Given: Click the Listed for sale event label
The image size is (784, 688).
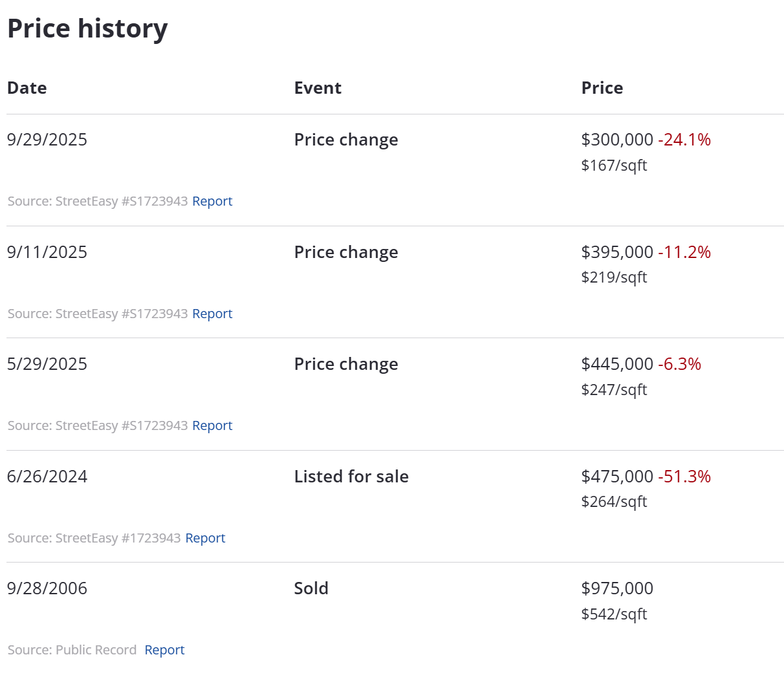Looking at the screenshot, I should pyautogui.click(x=351, y=477).
